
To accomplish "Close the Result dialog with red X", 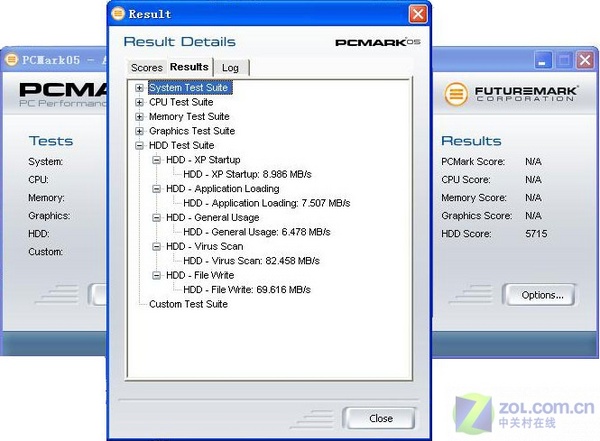I will (418, 15).
